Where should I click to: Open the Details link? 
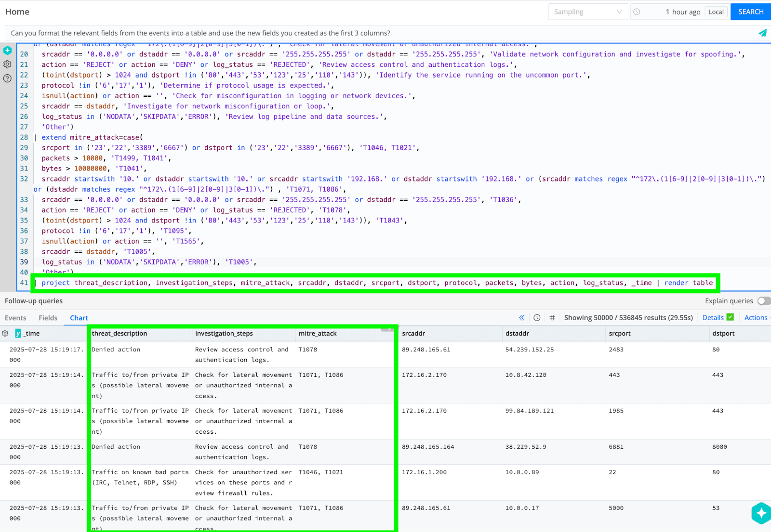tap(713, 318)
